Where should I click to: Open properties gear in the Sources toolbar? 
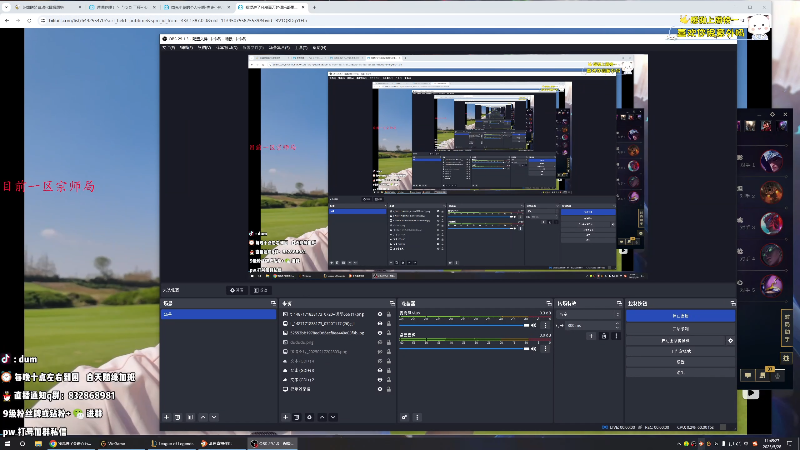(x=309, y=416)
